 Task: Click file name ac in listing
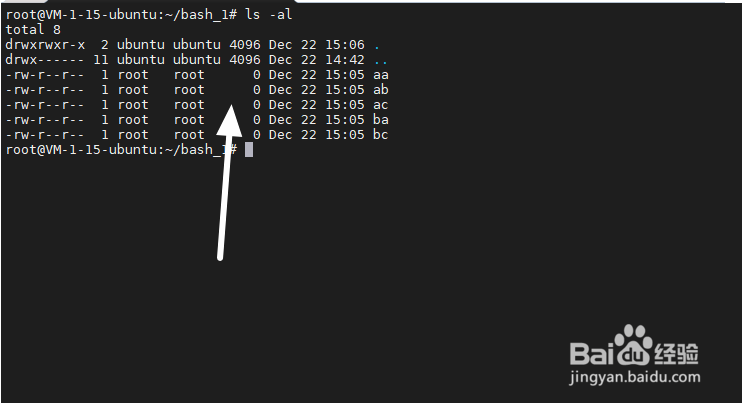(x=380, y=105)
